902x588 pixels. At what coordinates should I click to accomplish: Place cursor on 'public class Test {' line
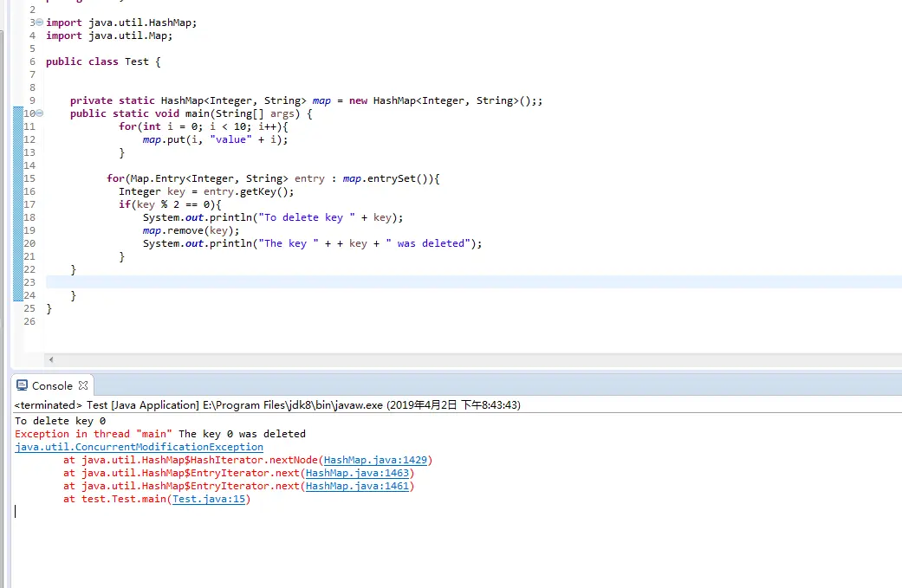(104, 61)
